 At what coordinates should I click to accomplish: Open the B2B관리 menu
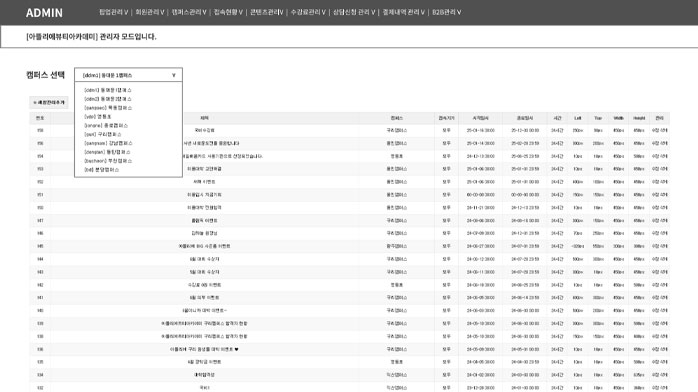446,12
